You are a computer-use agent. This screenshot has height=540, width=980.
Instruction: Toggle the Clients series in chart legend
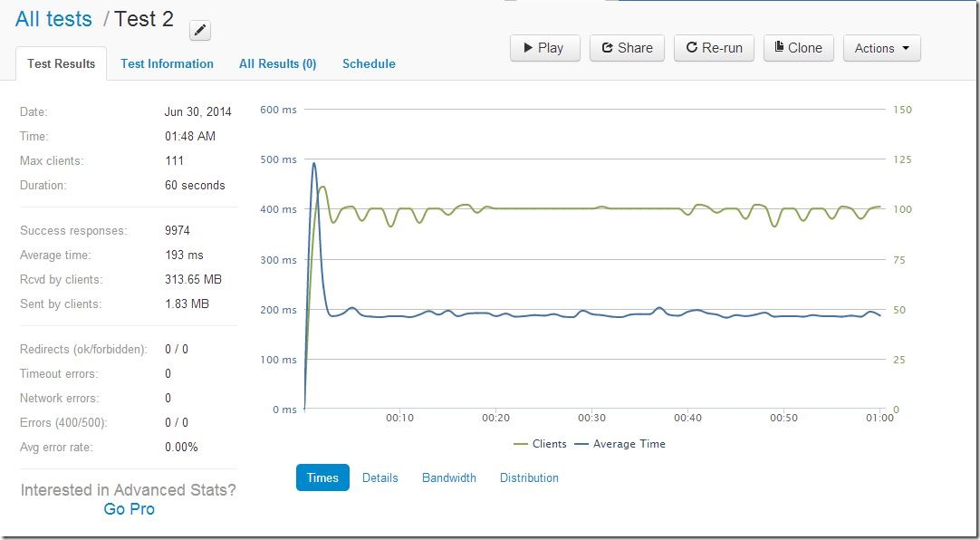click(540, 444)
